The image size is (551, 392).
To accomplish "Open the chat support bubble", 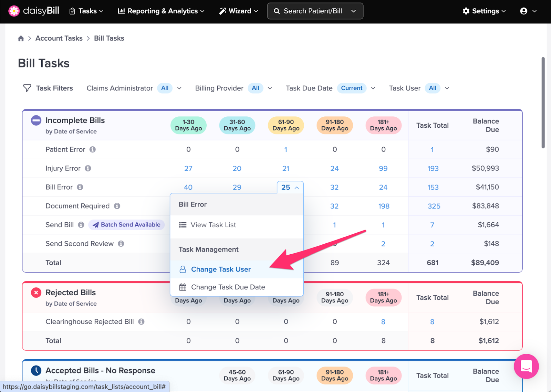I will (526, 366).
